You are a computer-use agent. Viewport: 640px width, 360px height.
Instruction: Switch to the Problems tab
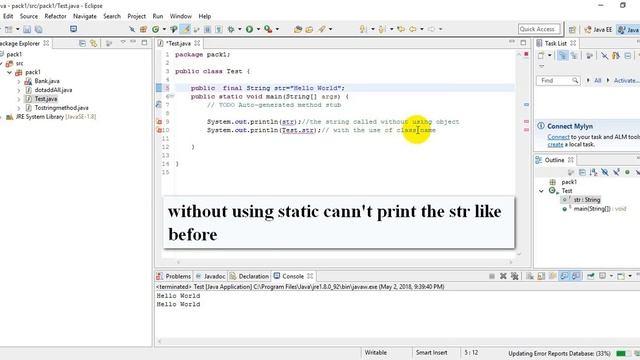pos(173,276)
